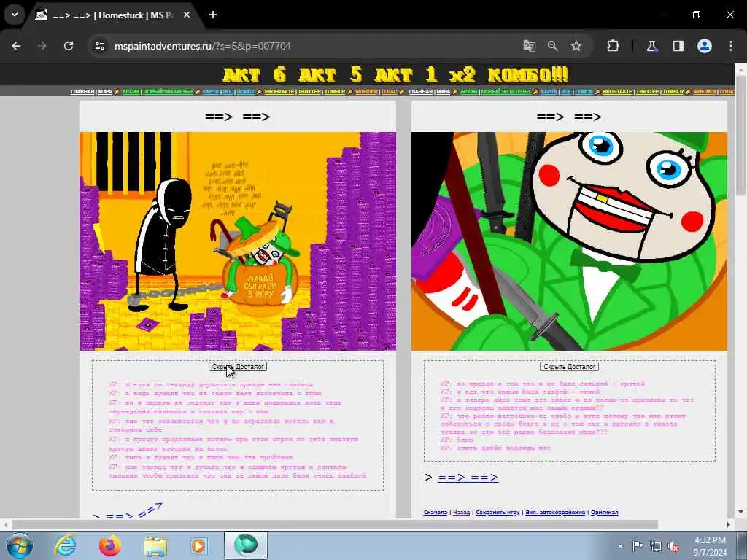Launch Internet Explorer from taskbar
Viewport: 747px width, 560px height.
(65, 545)
